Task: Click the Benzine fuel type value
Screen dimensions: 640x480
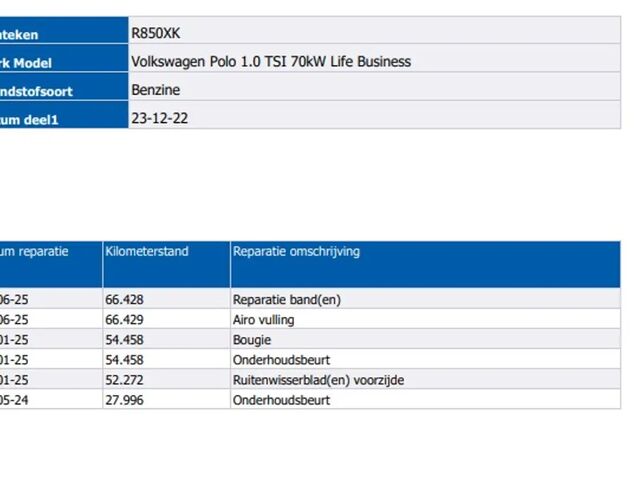Action: [x=156, y=89]
